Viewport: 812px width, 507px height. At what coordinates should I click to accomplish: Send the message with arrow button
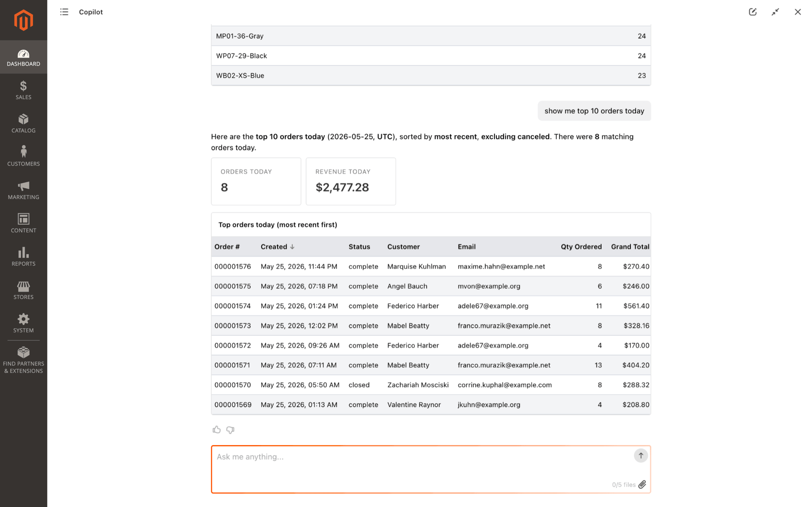[641, 456]
